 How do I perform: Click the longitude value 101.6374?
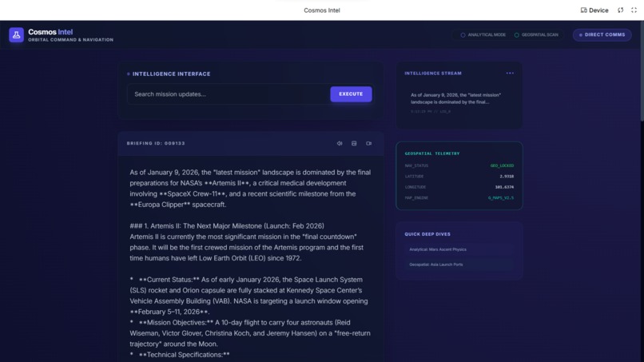pos(504,187)
